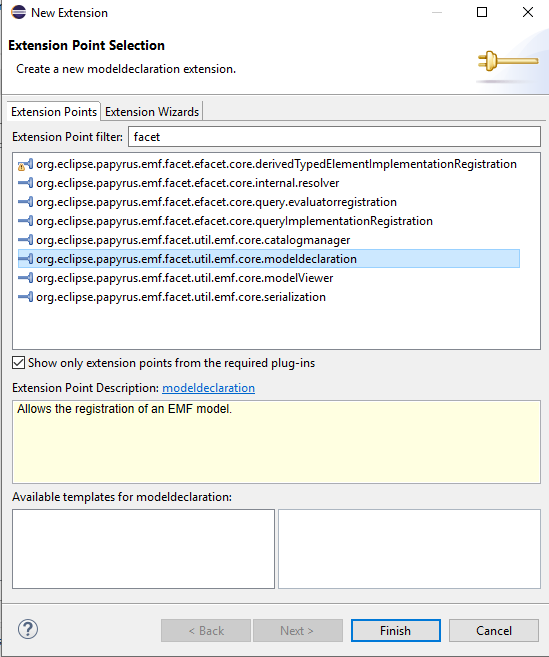Click the internal.resolver extension point icon
The image size is (549, 657).
click(25, 183)
